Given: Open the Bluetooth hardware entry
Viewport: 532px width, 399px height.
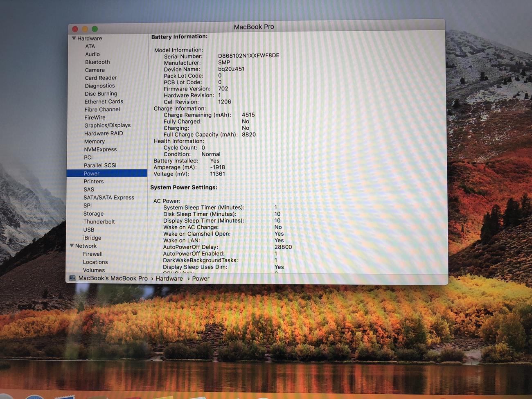Looking at the screenshot, I should pyautogui.click(x=97, y=62).
